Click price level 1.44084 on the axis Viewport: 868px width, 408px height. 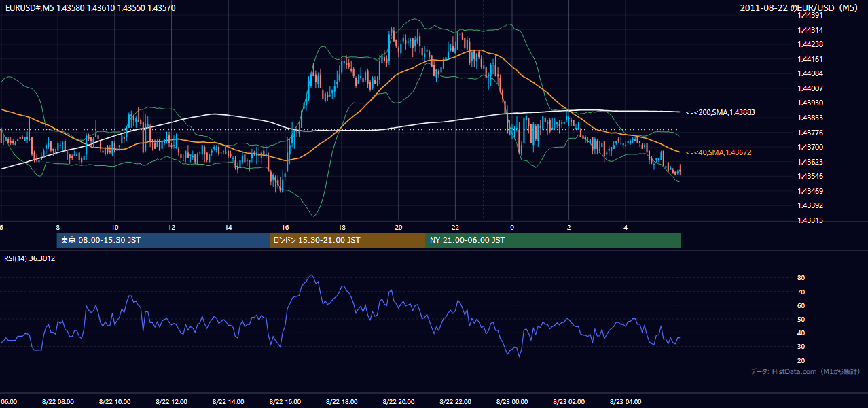[x=810, y=73]
